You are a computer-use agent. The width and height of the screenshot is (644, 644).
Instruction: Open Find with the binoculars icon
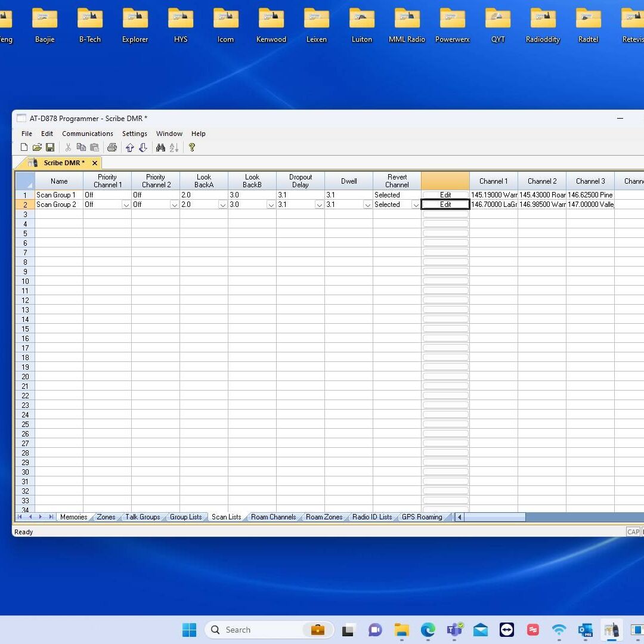pos(160,147)
